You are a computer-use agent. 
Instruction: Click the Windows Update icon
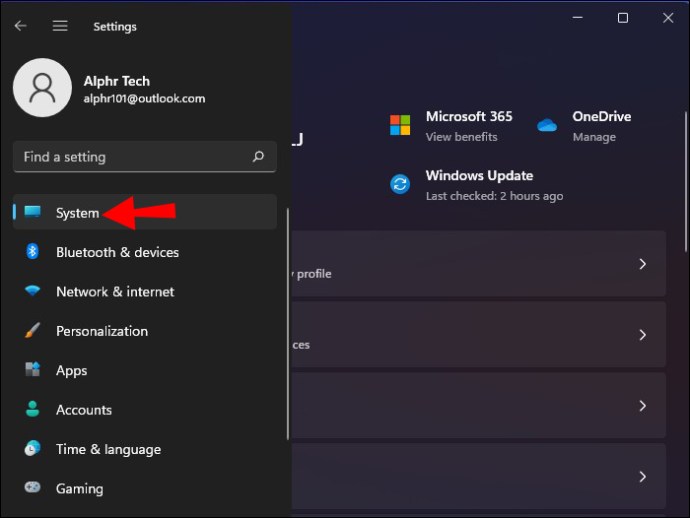pos(400,184)
